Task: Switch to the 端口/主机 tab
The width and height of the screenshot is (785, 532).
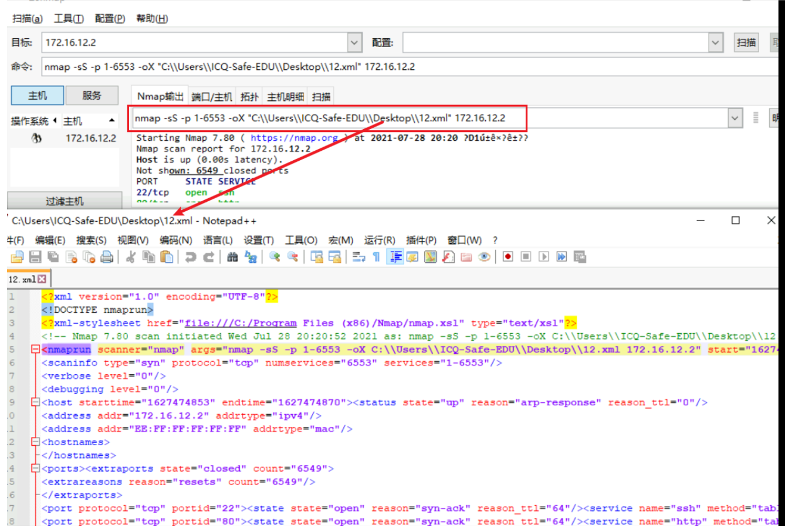Action: pos(212,97)
